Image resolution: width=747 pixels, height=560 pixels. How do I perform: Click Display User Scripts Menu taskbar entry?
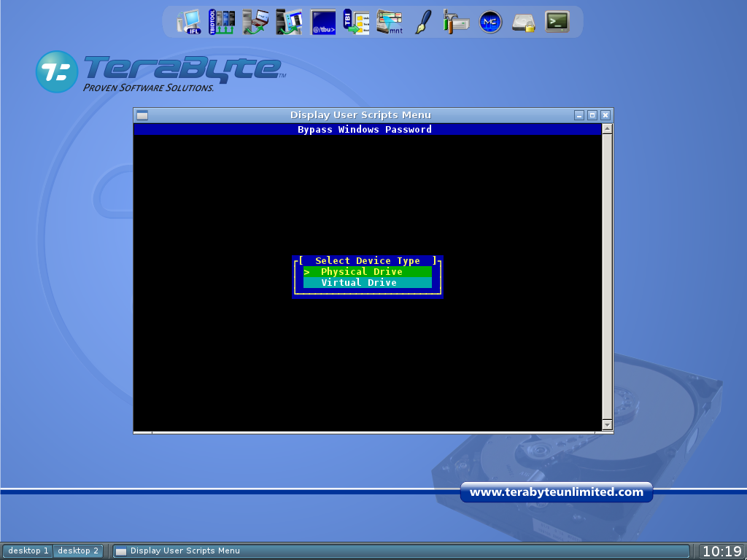coord(400,551)
